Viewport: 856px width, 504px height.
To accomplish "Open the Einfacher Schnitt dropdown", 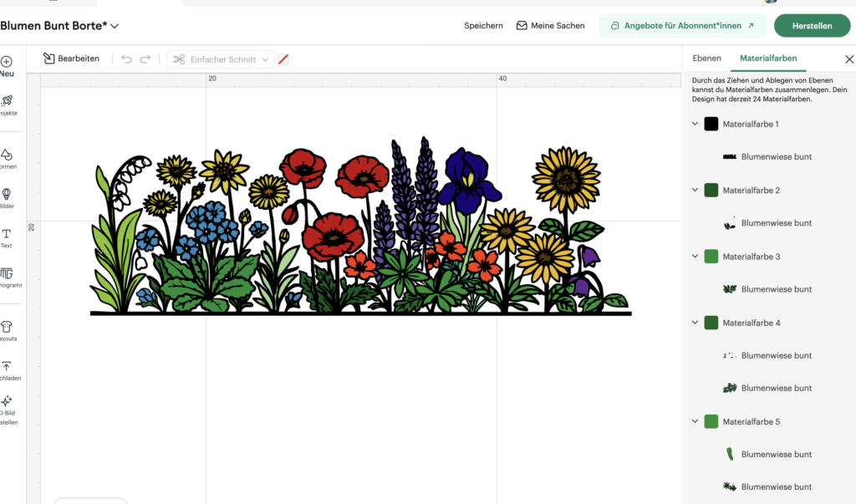I will tap(220, 59).
